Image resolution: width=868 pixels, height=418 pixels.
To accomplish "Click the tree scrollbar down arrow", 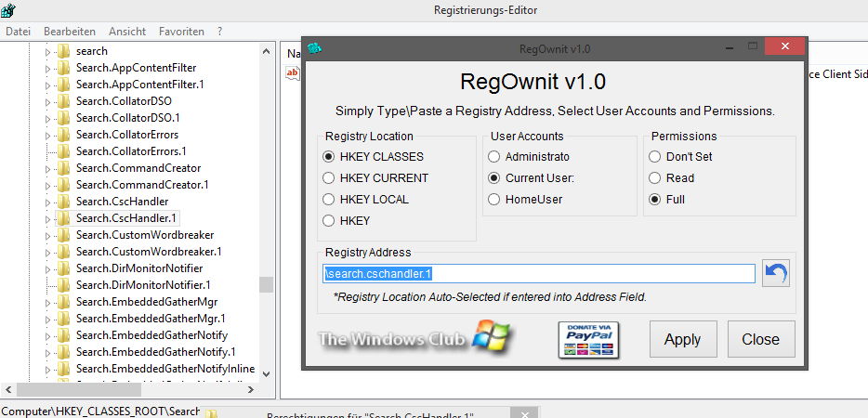I will tap(267, 374).
